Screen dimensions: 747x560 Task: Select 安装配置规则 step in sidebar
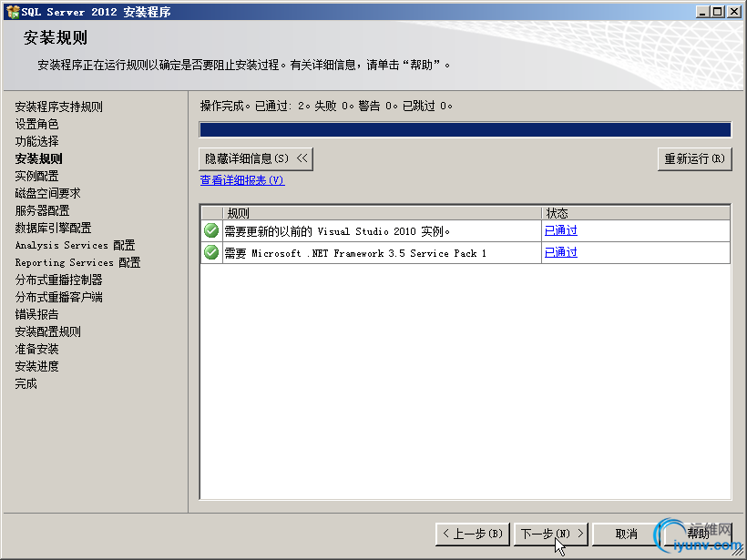click(47, 332)
